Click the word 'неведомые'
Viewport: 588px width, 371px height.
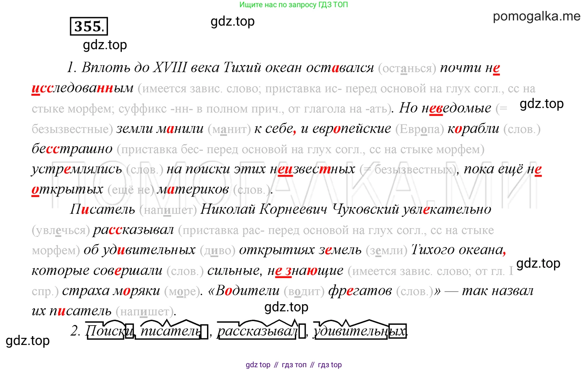(456, 108)
